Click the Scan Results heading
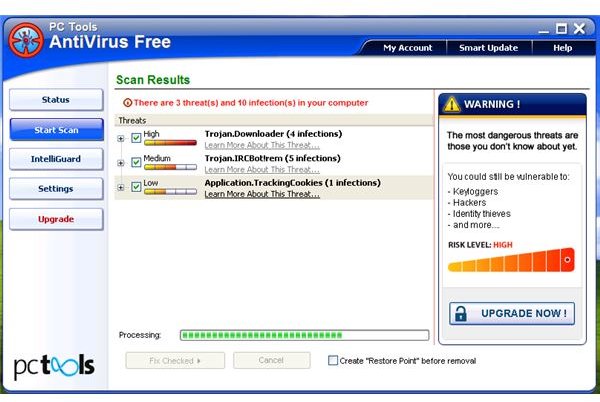The image size is (600, 402). point(153,80)
